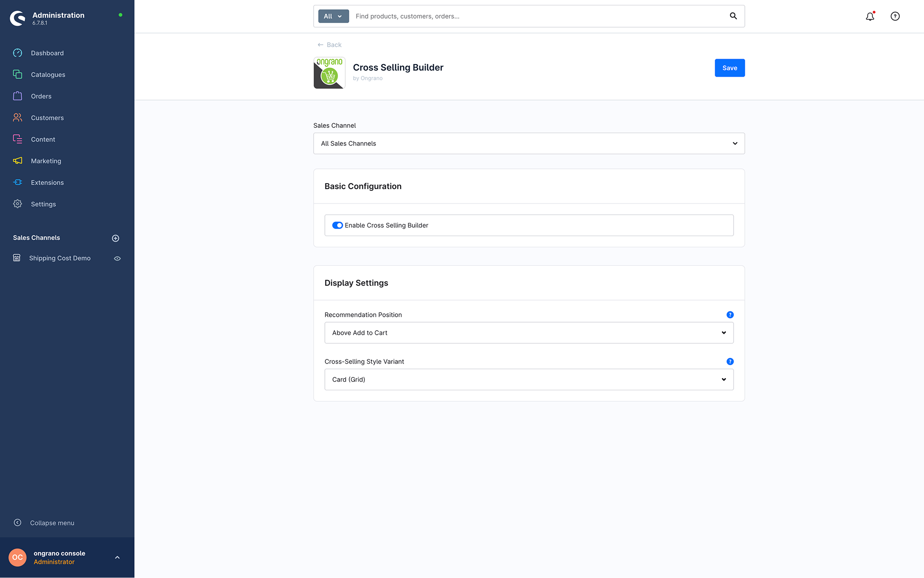Open notifications bell
This screenshot has height=578, width=924.
[870, 16]
